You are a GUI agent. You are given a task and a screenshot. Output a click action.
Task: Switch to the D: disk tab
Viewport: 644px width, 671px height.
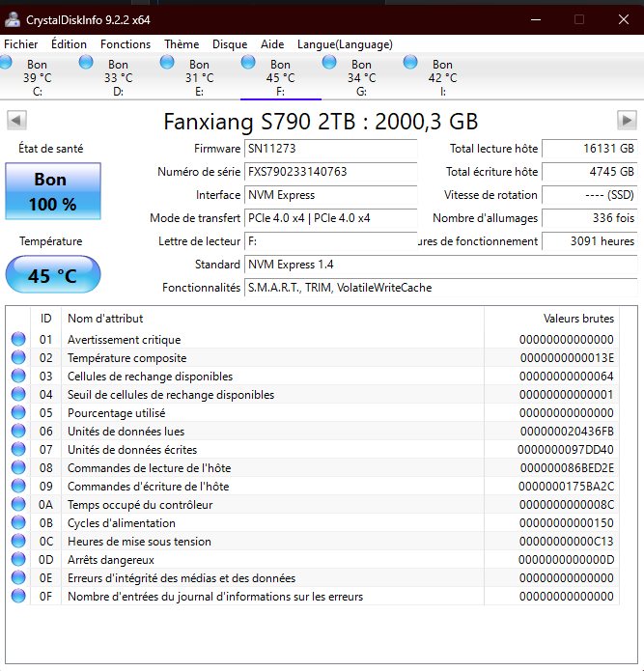coord(119,77)
